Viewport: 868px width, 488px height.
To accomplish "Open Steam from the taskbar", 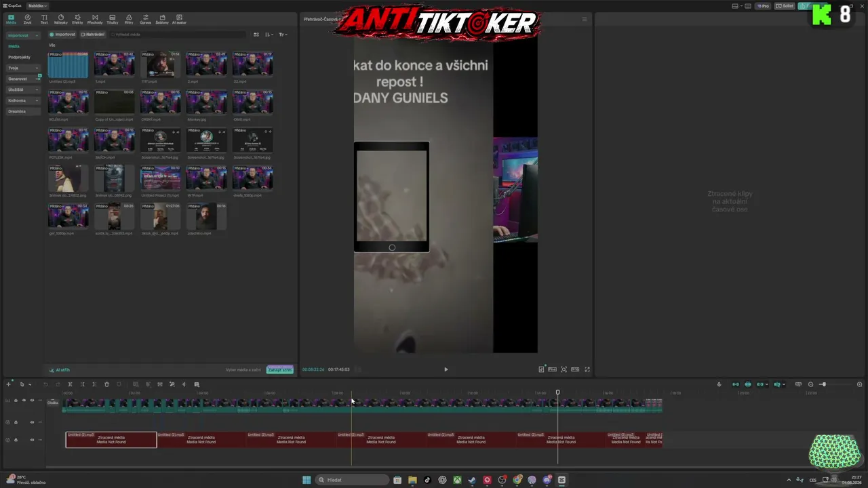I will coord(472,480).
